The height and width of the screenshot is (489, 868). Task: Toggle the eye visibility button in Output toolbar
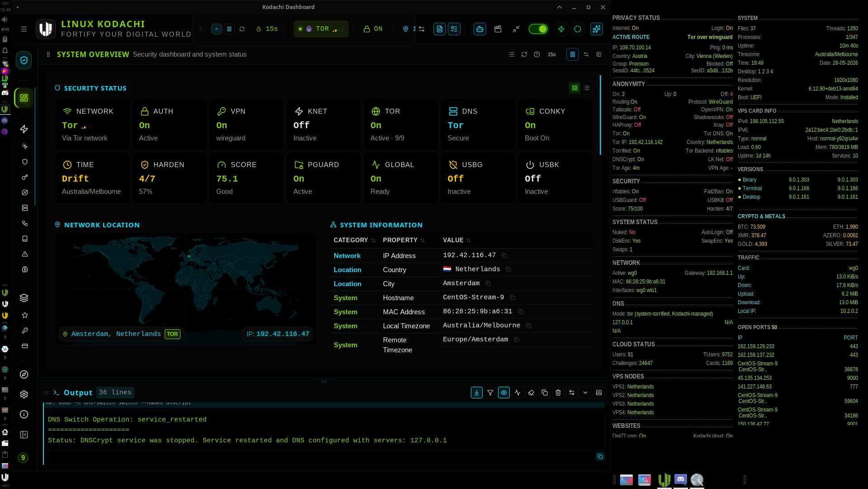(x=504, y=393)
